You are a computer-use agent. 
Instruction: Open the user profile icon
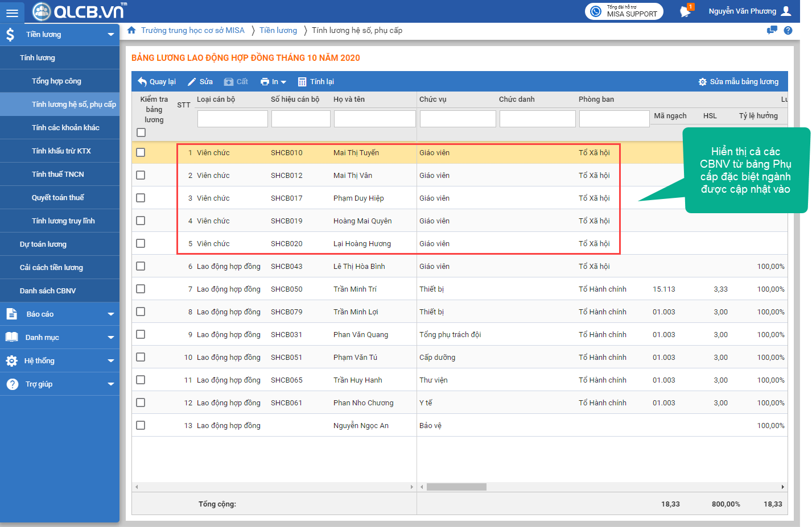[x=786, y=11]
